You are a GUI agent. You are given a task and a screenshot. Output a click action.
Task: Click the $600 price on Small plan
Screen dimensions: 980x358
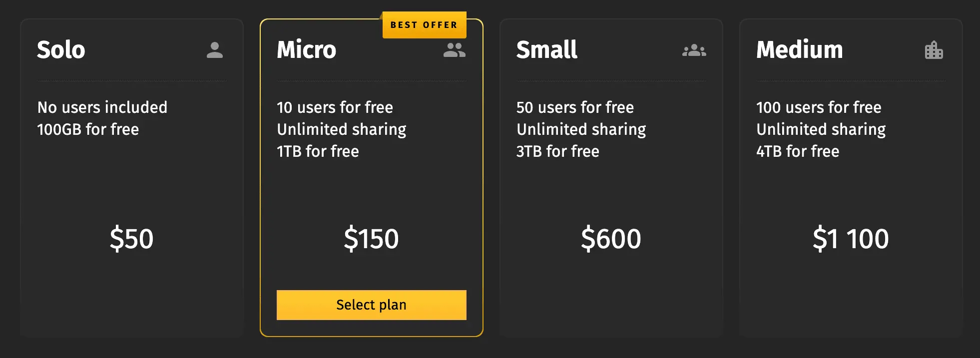pos(611,239)
